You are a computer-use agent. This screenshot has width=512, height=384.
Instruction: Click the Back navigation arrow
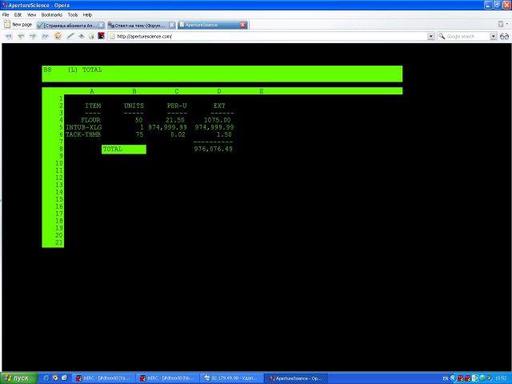point(21,36)
